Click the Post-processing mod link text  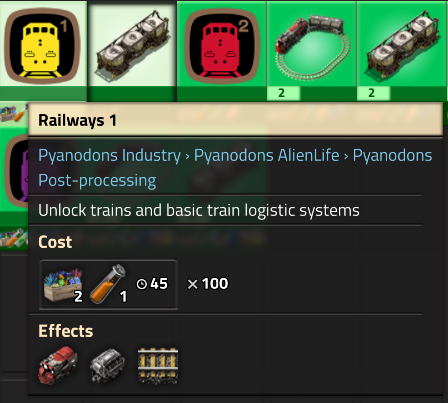point(97,181)
